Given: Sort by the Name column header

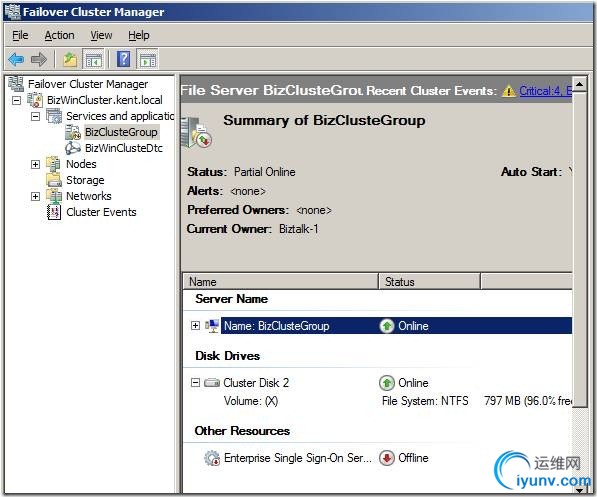Looking at the screenshot, I should click(x=281, y=282).
